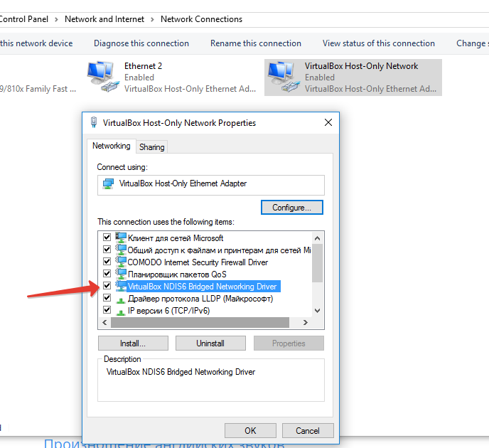Click items list scroll left arrow
The height and width of the screenshot is (448, 489).
[104, 323]
